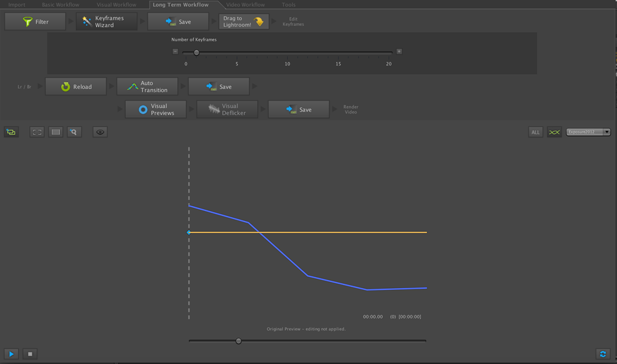Click the Number of Keyframes label
Viewport: 617px width, 364px height.
194,39
